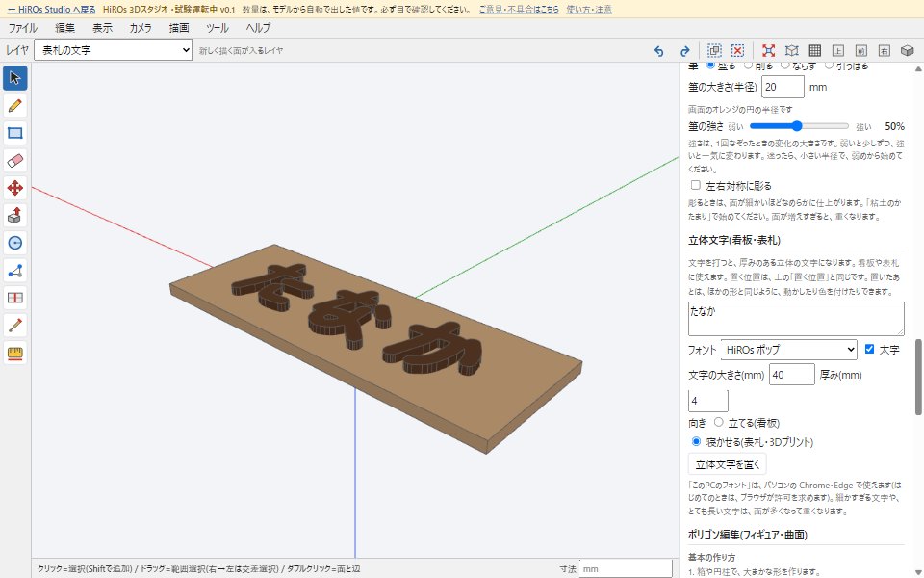Screen dimensions: 924x578
Task: Switch to top view (上) icon
Action: (x=838, y=51)
